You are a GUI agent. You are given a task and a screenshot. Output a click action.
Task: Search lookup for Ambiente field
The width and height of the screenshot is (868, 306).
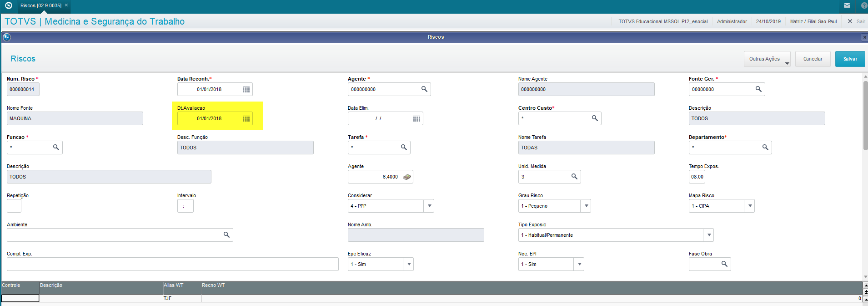(x=226, y=235)
